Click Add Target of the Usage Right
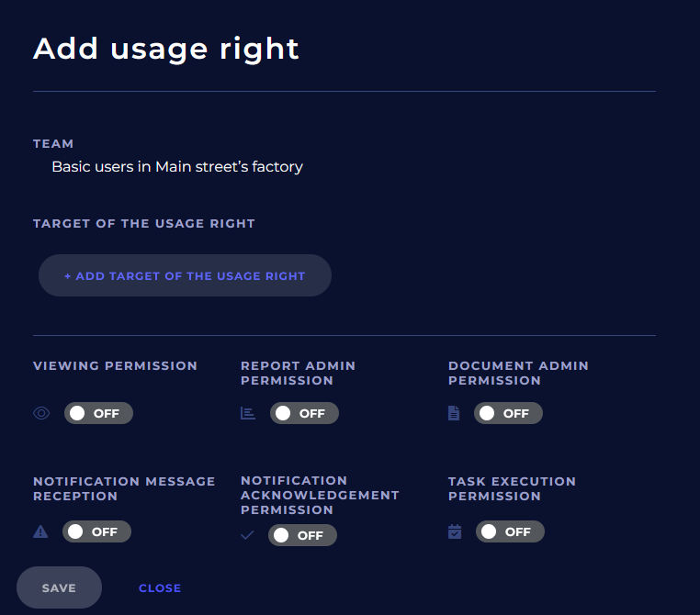This screenshot has width=700, height=615. tap(185, 275)
